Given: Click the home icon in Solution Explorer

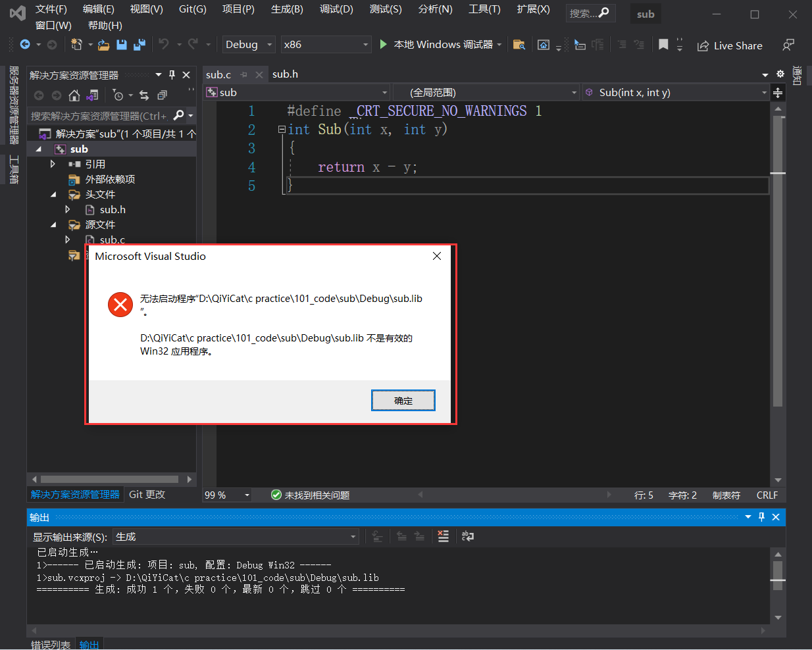Looking at the screenshot, I should pyautogui.click(x=74, y=95).
